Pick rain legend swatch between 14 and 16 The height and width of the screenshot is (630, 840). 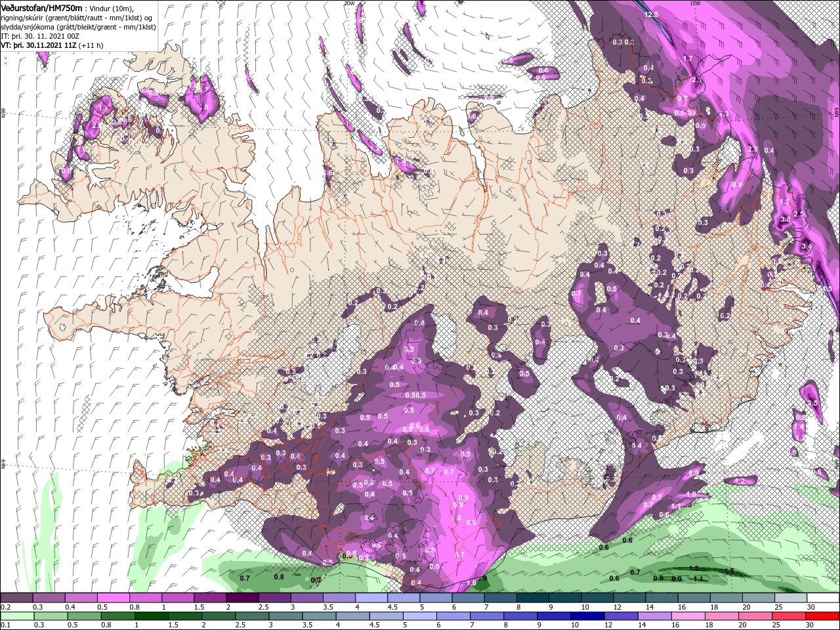[655, 617]
